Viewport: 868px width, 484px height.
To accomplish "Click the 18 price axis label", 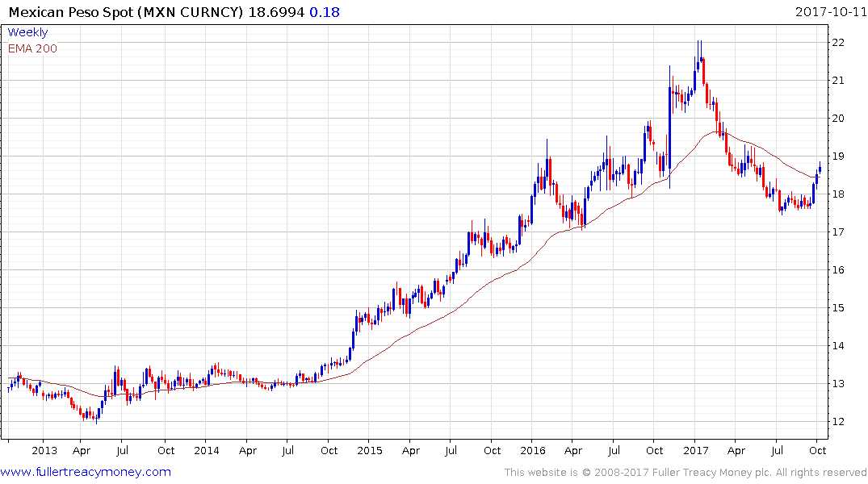I will click(x=838, y=194).
